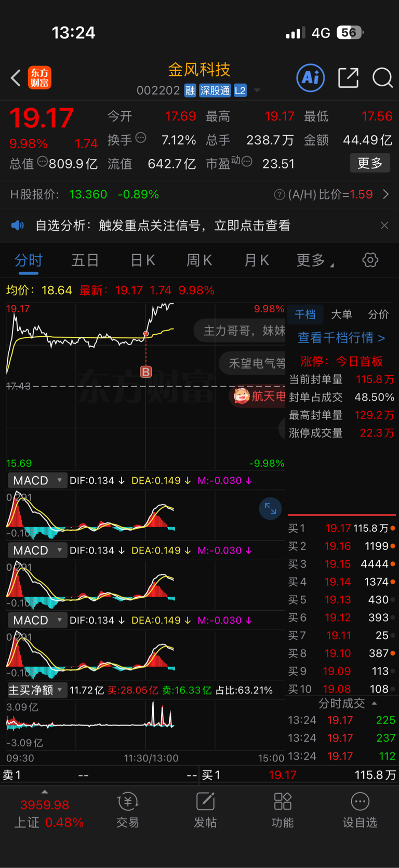This screenshot has width=399, height=868.
Task: Tap 设自选 to add watchlist
Action: (x=360, y=810)
